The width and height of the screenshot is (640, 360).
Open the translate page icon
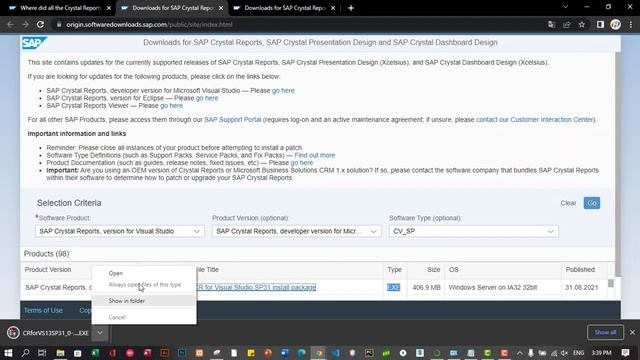[x=551, y=24]
